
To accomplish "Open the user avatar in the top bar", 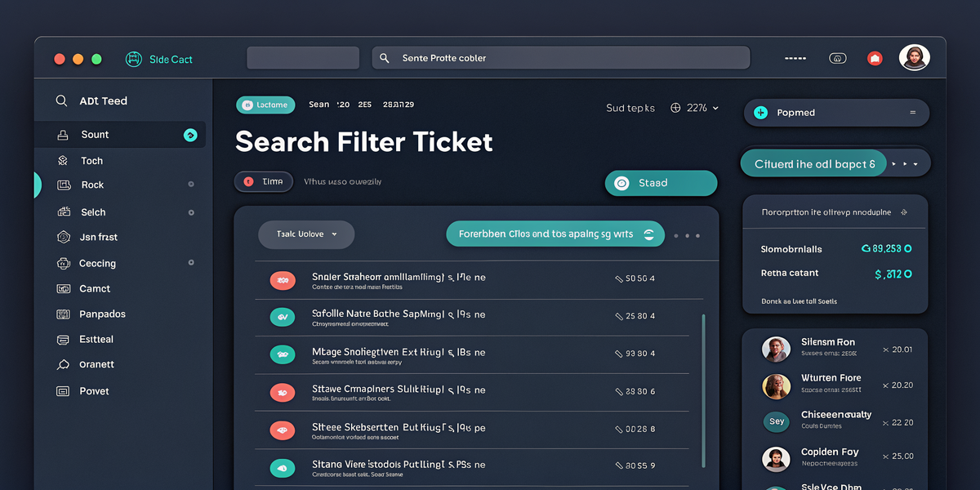I will coord(915,58).
